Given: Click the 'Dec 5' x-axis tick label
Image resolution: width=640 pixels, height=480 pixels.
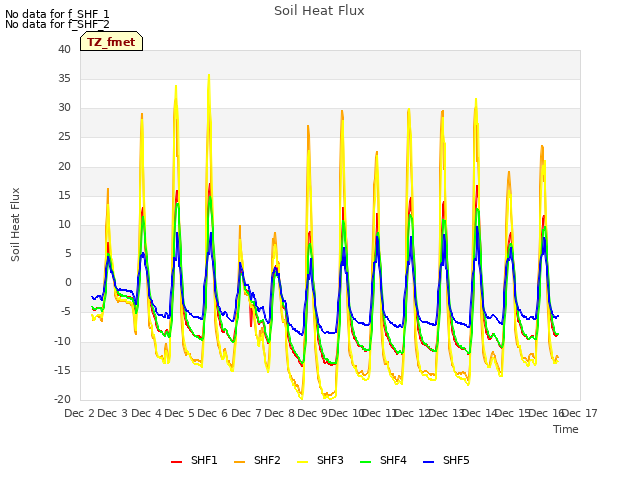Looking at the screenshot, I should [x=180, y=413].
